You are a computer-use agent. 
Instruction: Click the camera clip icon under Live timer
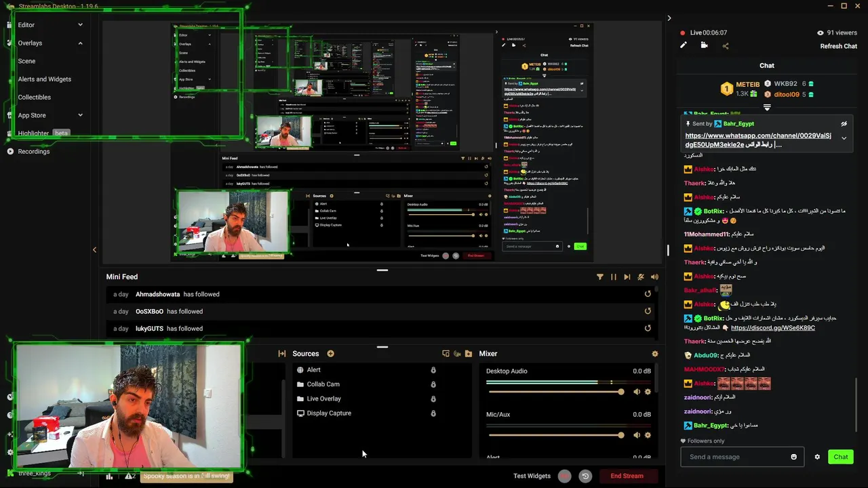[x=704, y=45]
